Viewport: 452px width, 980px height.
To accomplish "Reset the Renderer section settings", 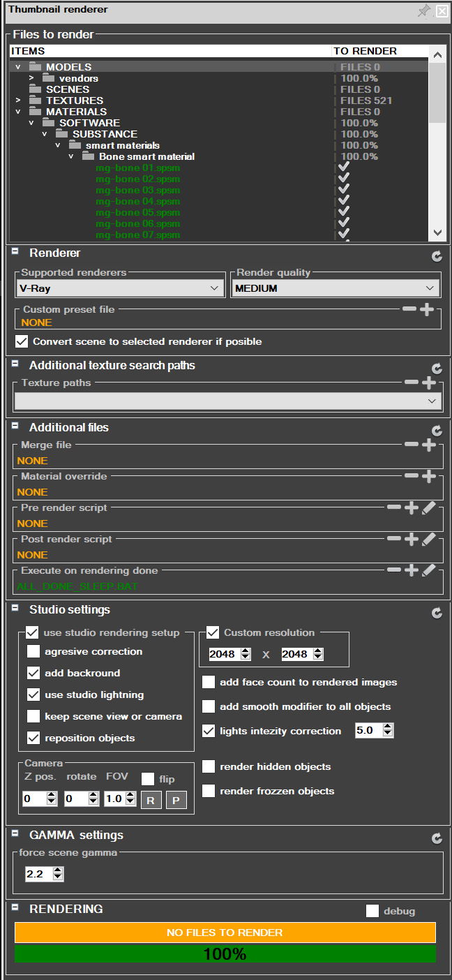I will [x=437, y=256].
